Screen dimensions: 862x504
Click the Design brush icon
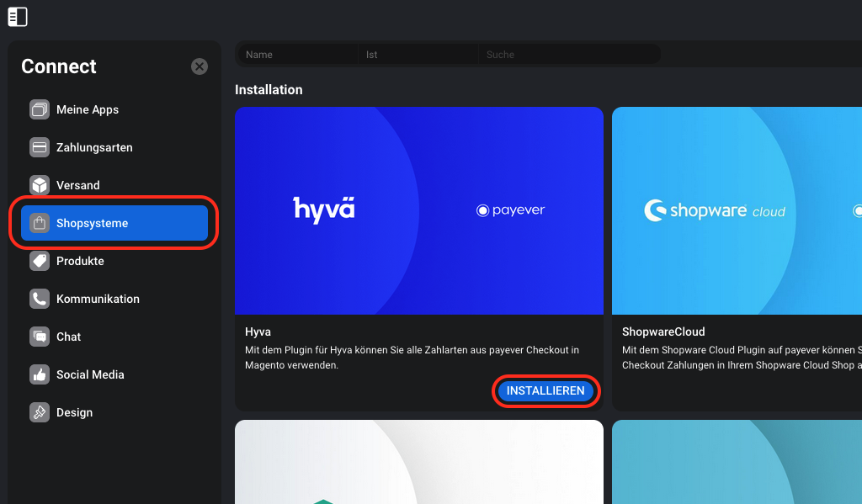click(40, 413)
